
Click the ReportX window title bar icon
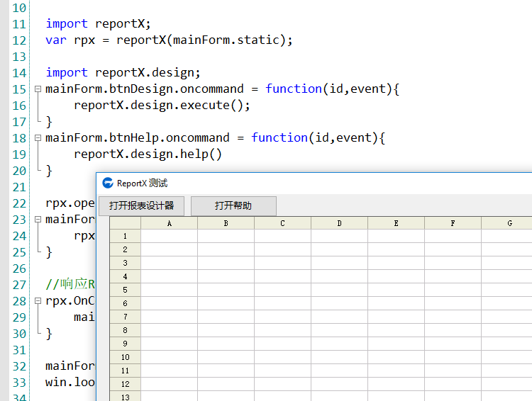108,183
